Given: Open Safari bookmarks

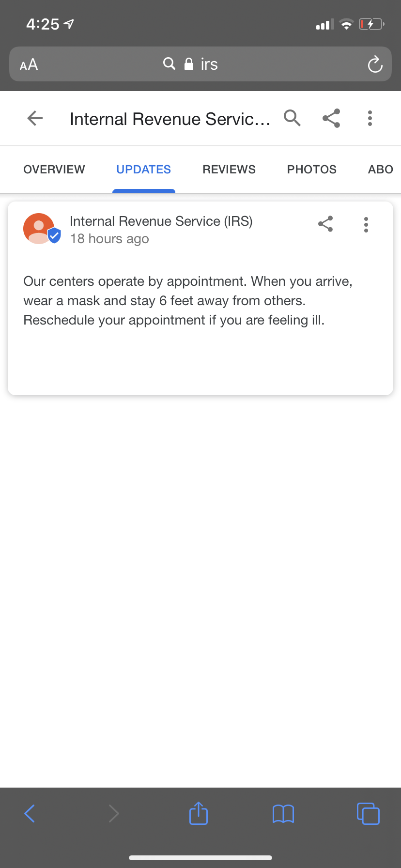Looking at the screenshot, I should coord(283,813).
